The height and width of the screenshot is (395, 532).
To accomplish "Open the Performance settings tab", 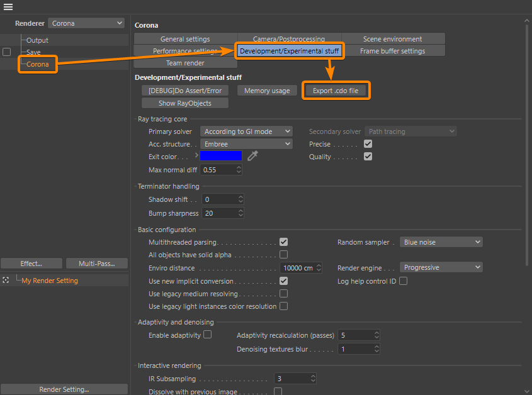I will tap(185, 51).
